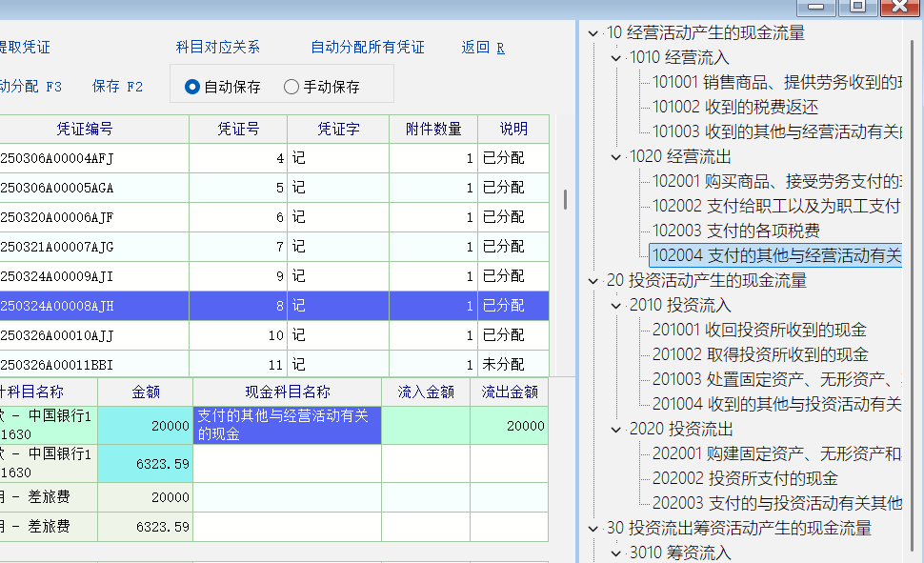
Task: Click blue amount cell 6323.59
Action: pos(146,463)
